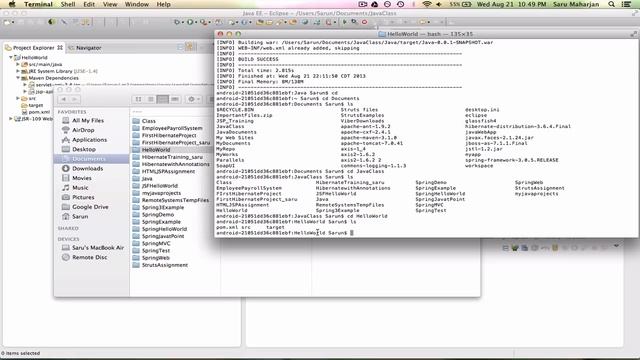Click the battery status icon
This screenshot has height=360, width=640.
point(467,4)
